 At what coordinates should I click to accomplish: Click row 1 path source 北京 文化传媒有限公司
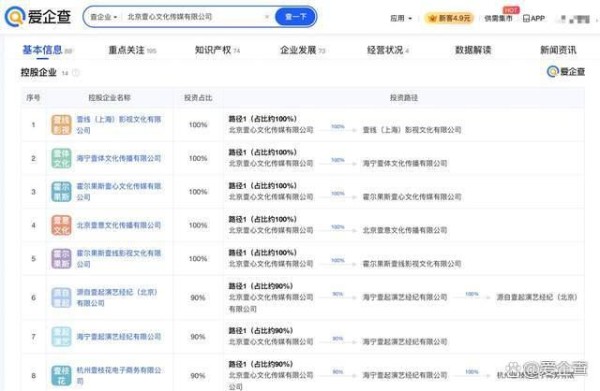click(x=271, y=130)
